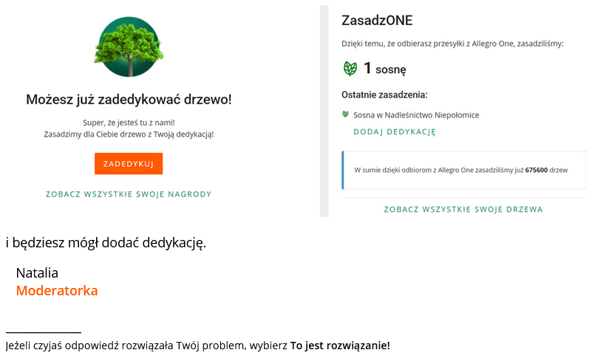This screenshot has height=364, width=589.
Task: Click the bold 675600 trees number
Action: (536, 170)
